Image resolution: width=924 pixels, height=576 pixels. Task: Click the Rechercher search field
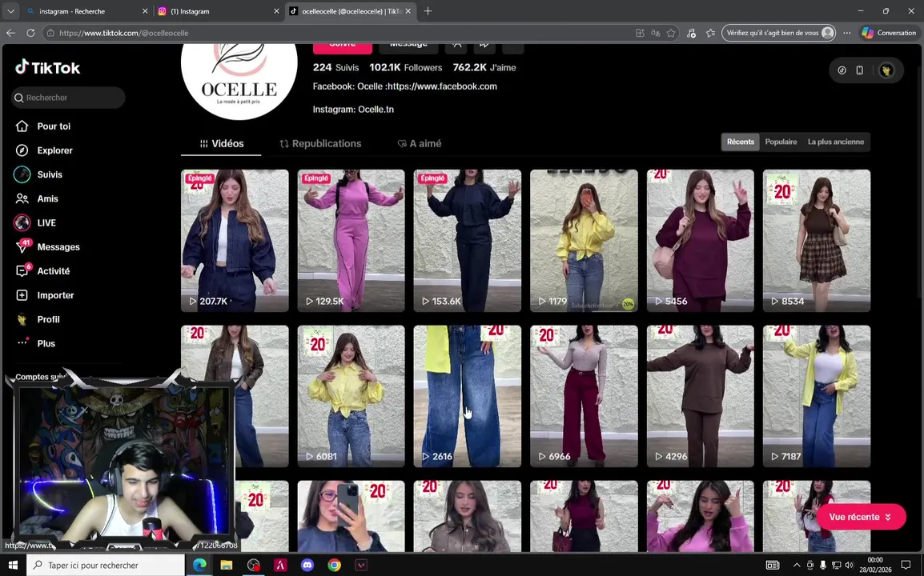(x=68, y=98)
